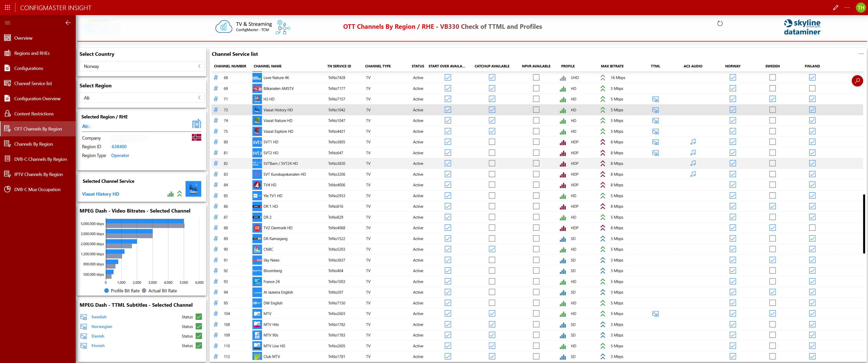Toggle Sweden checkbox for DR 1 HD
Screen dimensions: 868x363
click(772, 206)
